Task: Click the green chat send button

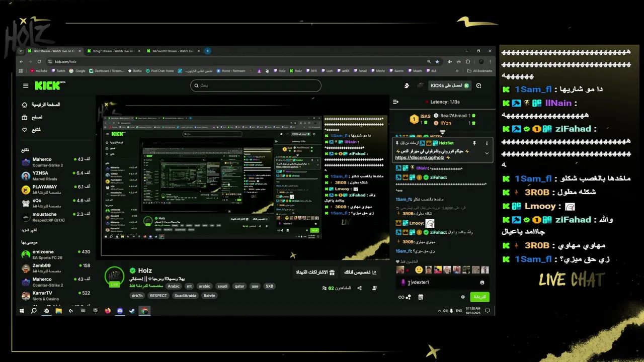Action: click(479, 297)
